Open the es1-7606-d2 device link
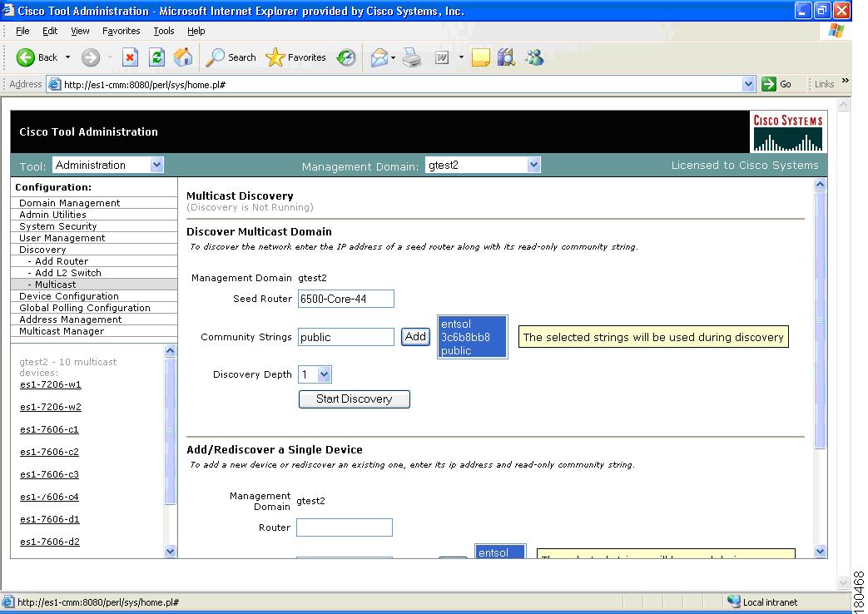The height and width of the screenshot is (614, 868). pyautogui.click(x=50, y=542)
